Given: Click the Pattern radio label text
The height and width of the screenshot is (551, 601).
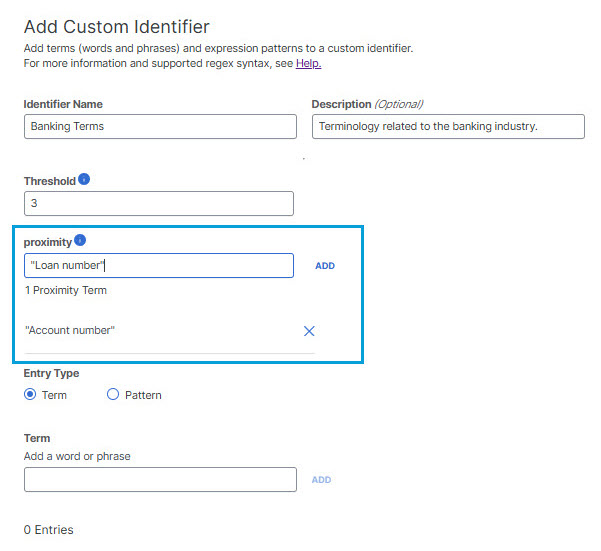Looking at the screenshot, I should [x=143, y=395].
